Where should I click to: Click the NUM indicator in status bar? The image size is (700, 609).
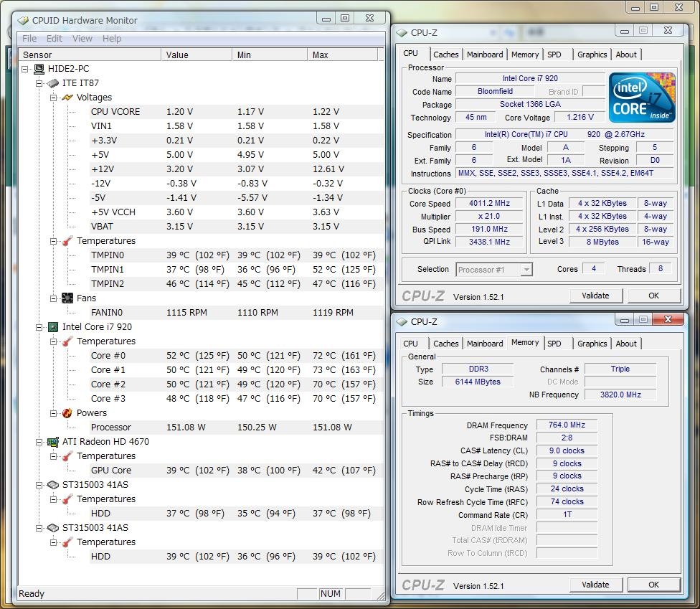coord(331,593)
